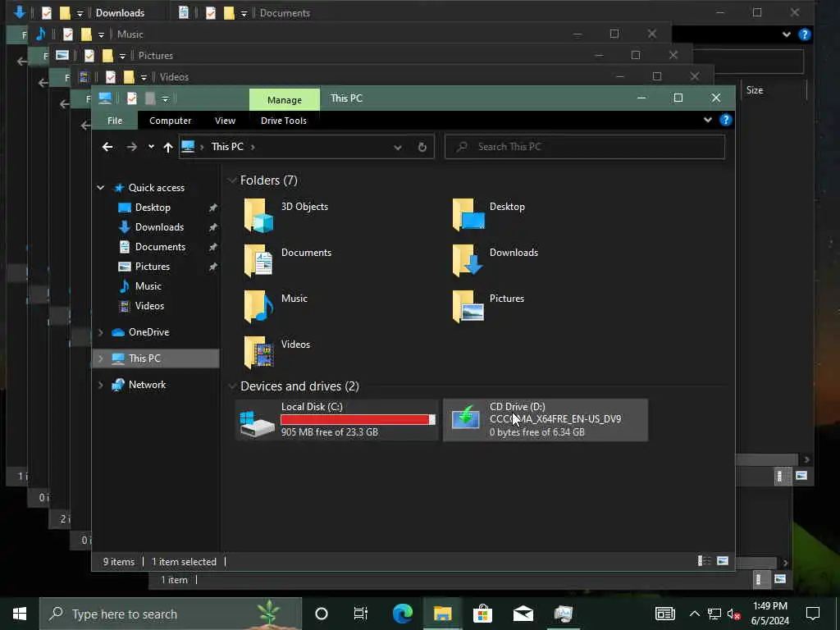
Task: Collapse the Devices and drives (2) group
Action: click(x=232, y=386)
